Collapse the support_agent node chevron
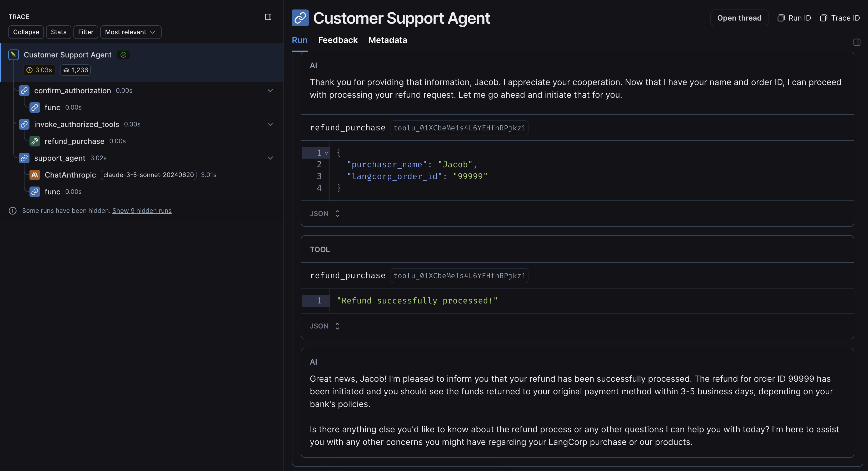 (270, 158)
